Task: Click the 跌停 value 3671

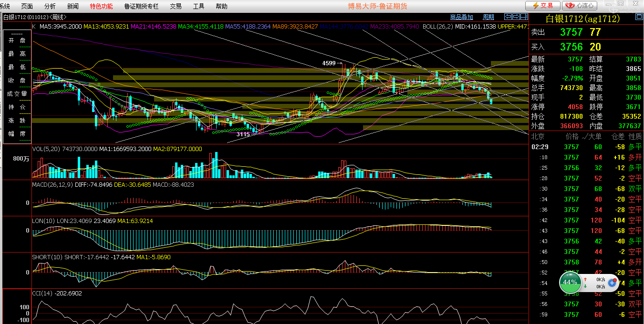Action: pyautogui.click(x=634, y=107)
